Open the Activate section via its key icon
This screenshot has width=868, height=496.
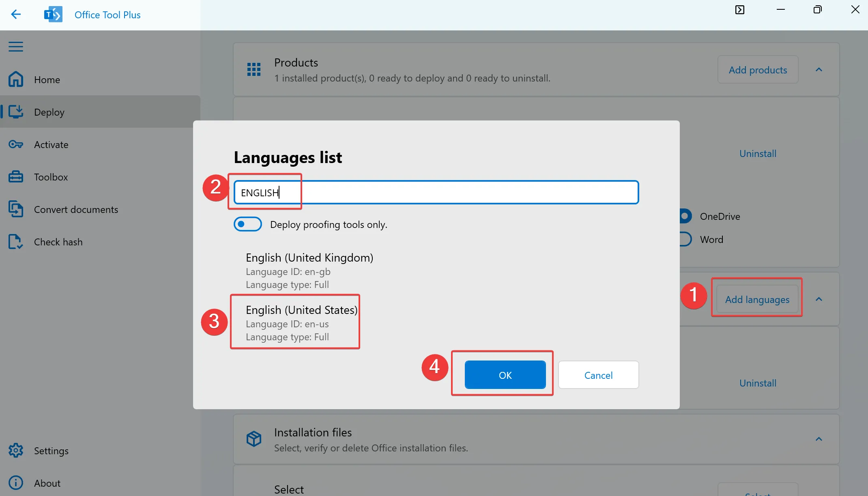tap(15, 144)
